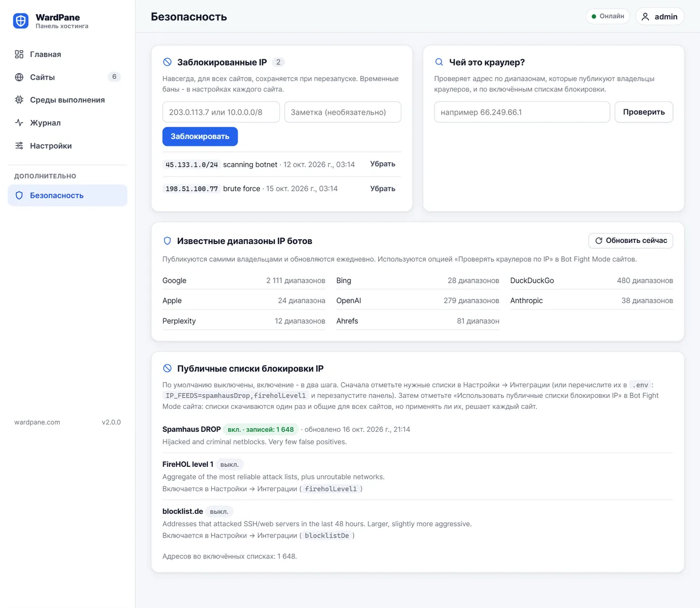Image resolution: width=700 pixels, height=608 pixels.
Task: Click the blocklistDe code label
Action: pos(327,536)
